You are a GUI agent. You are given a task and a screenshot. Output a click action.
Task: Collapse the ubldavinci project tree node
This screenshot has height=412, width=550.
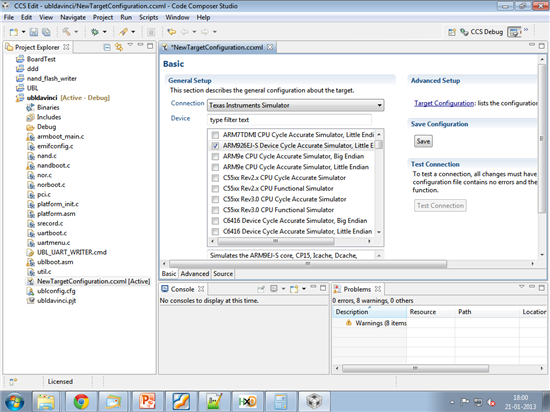[x=12, y=98]
